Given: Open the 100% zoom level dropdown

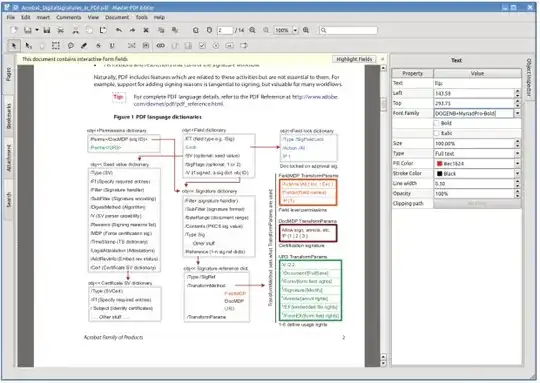Looking at the screenshot, I should tap(295, 30).
